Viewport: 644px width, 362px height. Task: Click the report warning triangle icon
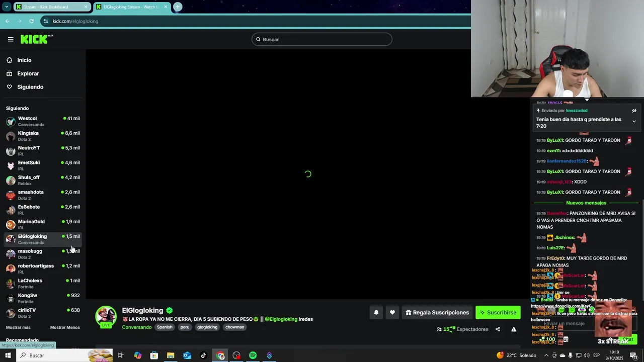tap(514, 329)
